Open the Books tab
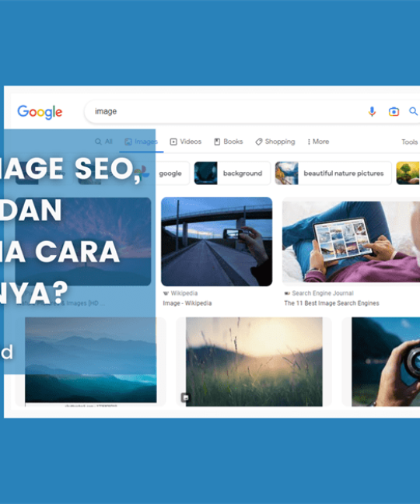The image size is (420, 504). [228, 142]
